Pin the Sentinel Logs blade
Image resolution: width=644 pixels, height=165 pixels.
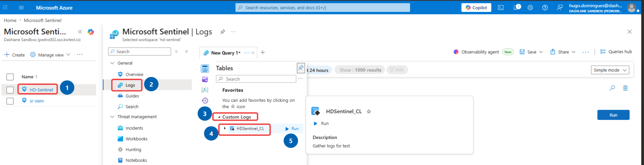(223, 31)
